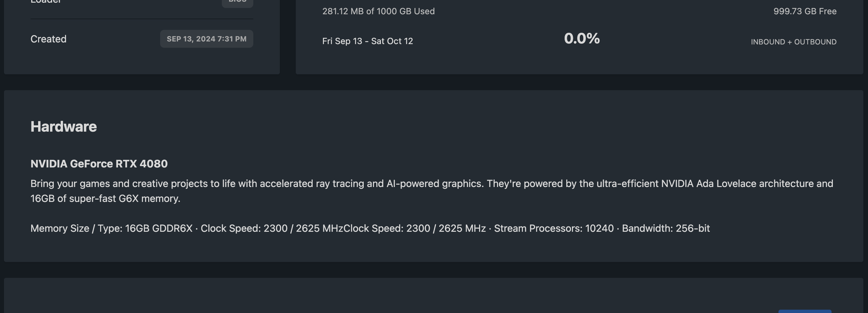The image size is (868, 313).
Task: Click the Created row label
Action: [x=48, y=39]
